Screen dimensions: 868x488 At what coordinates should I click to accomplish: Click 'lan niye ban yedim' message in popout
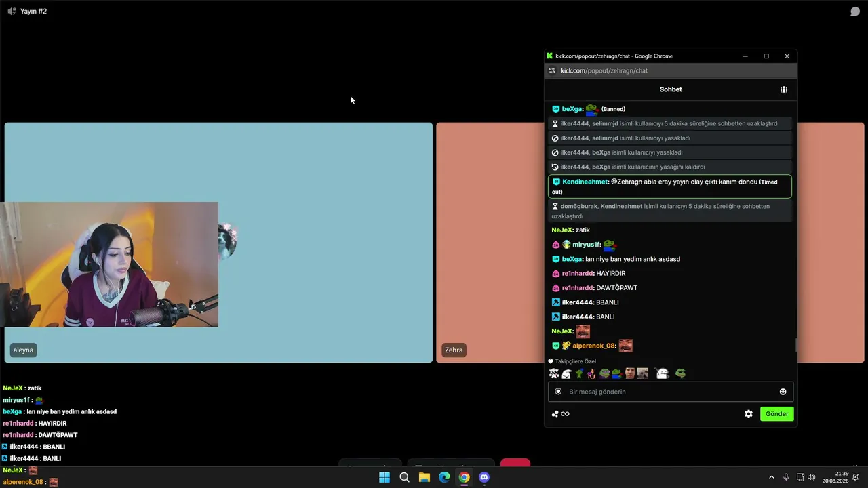(x=633, y=259)
